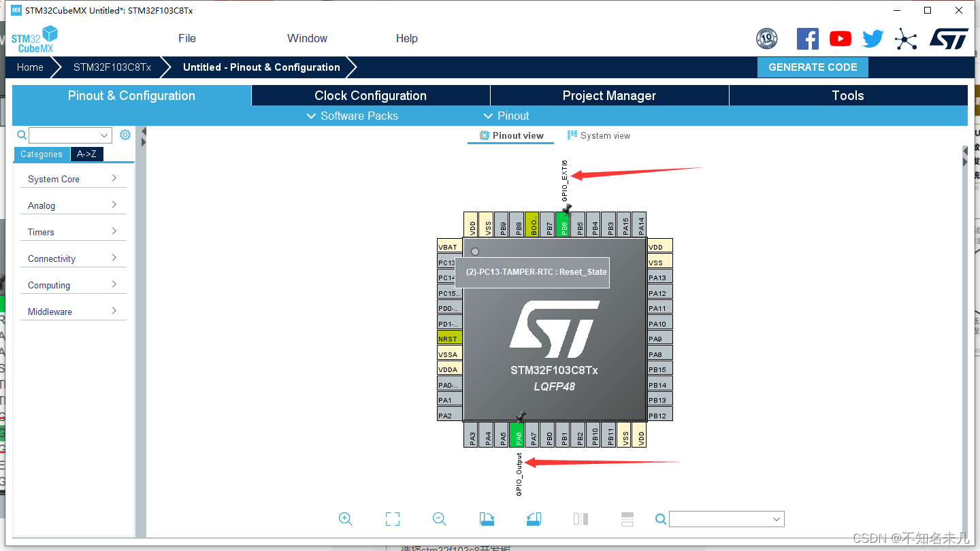The image size is (980, 551).
Task: Switch to System view
Action: tap(599, 135)
